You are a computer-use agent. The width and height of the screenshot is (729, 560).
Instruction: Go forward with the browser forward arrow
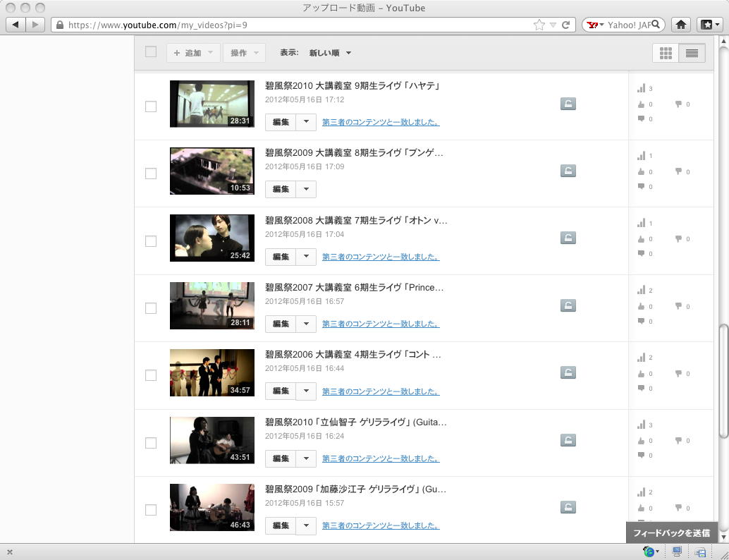(x=35, y=25)
